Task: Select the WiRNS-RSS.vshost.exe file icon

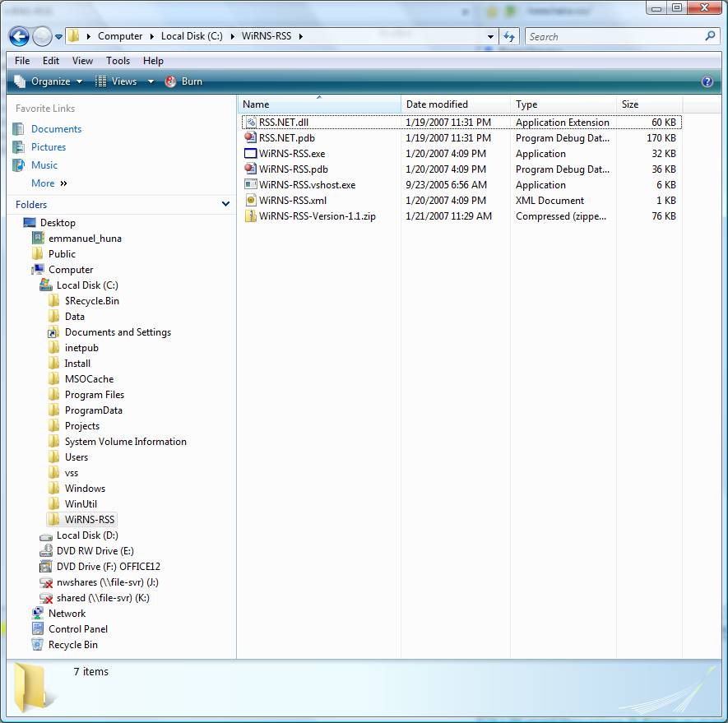Action: point(251,185)
